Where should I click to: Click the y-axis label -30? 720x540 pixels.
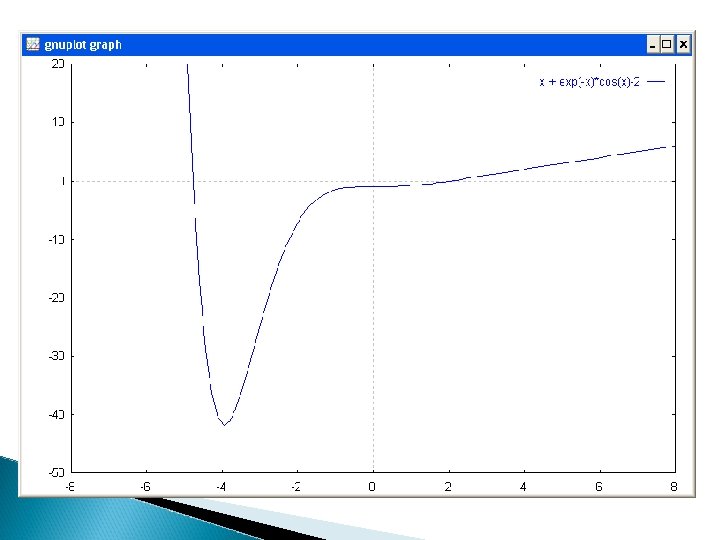tap(56, 356)
